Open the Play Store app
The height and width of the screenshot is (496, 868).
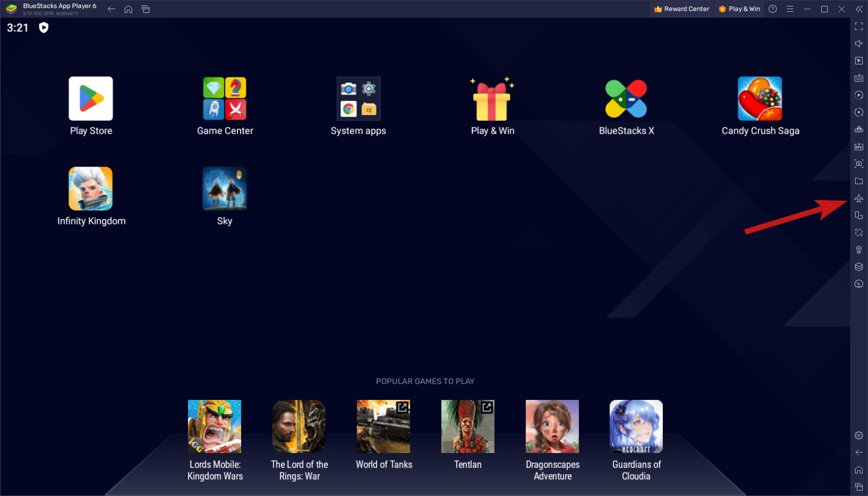pos(91,99)
